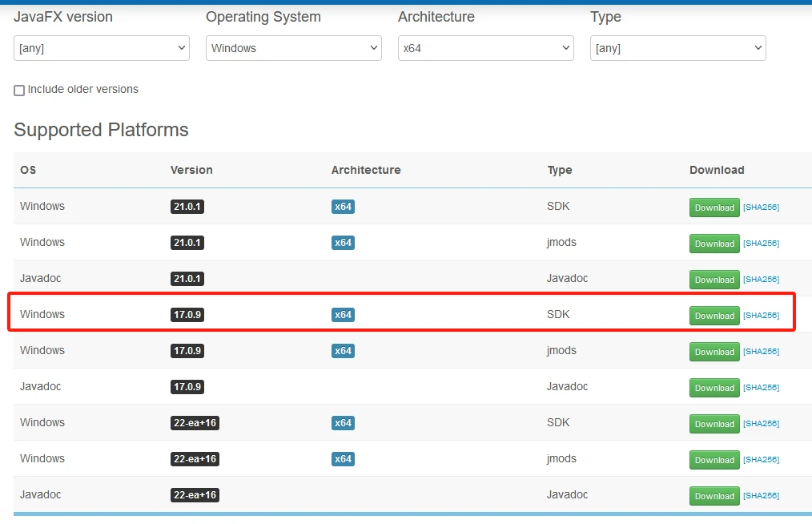
Task: Click the Javadoc OS cell for 22-ea+16
Action: [x=40, y=494]
